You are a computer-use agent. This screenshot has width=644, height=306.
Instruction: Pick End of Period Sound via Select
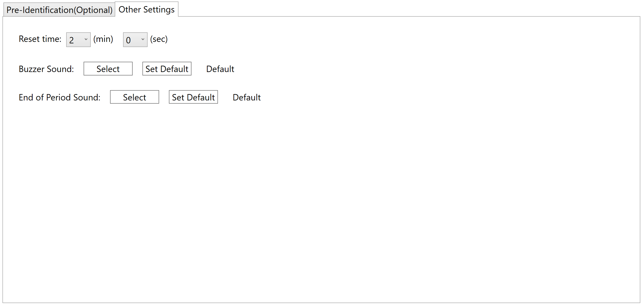[135, 97]
